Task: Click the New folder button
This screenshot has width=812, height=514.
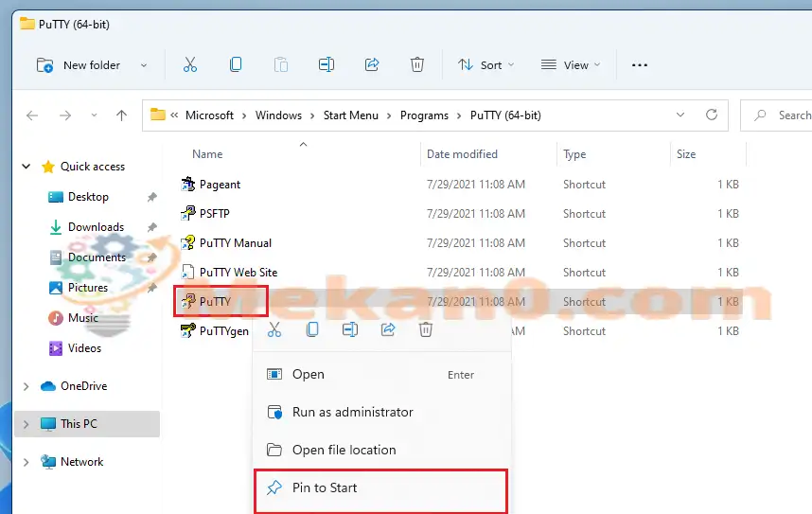Action: (79, 65)
